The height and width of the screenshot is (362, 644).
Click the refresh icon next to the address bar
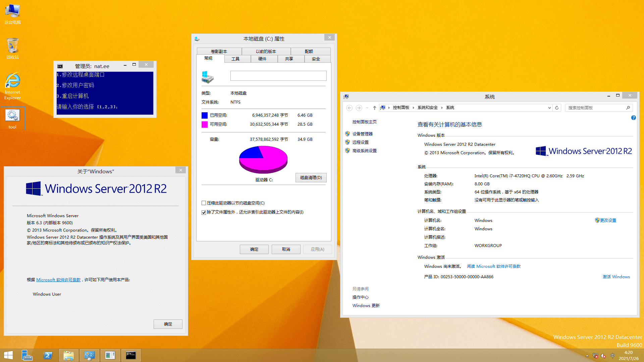pyautogui.click(x=557, y=108)
